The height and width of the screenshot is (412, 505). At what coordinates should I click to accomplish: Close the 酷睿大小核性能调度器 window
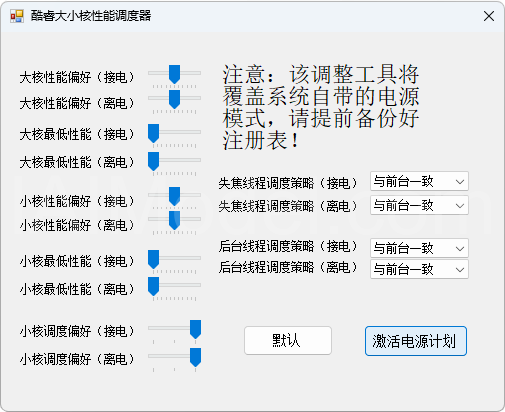(489, 16)
